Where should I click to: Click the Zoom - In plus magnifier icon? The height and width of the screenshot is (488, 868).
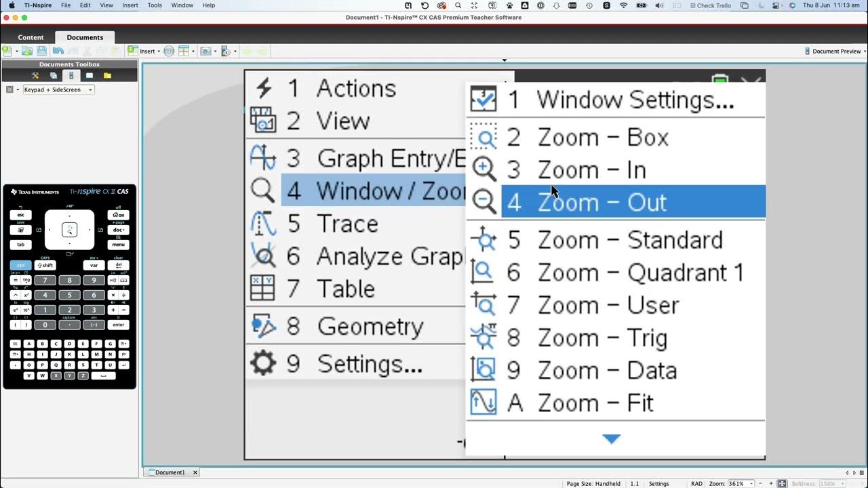484,169
